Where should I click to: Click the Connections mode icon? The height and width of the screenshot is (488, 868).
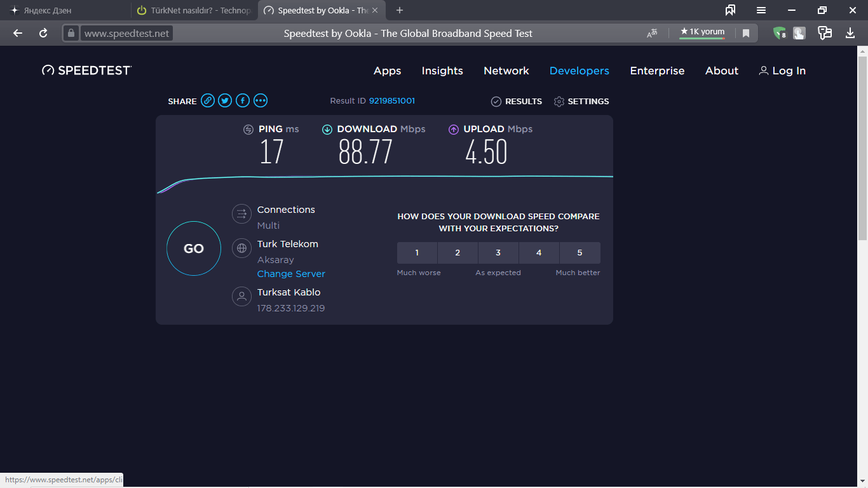point(241,214)
